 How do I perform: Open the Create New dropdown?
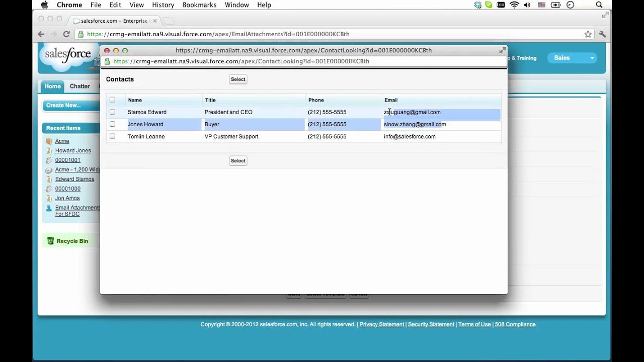pos(71,106)
